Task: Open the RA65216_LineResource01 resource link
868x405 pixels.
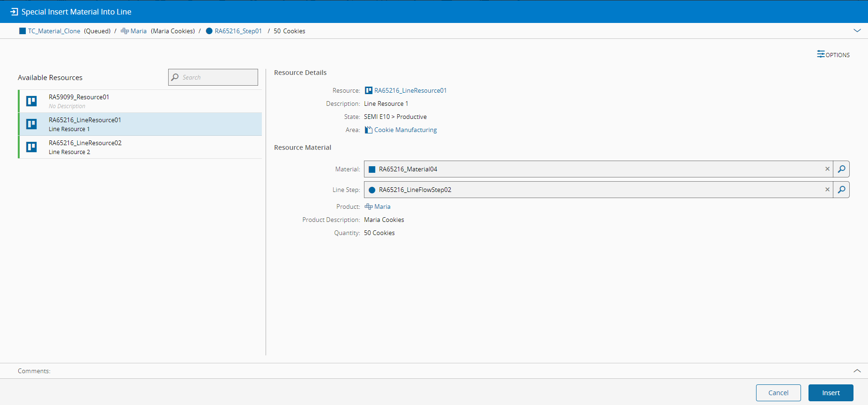Action: click(x=410, y=90)
